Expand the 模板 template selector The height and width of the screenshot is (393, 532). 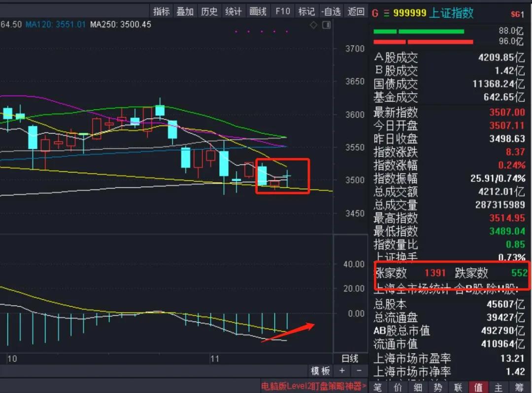tap(320, 371)
